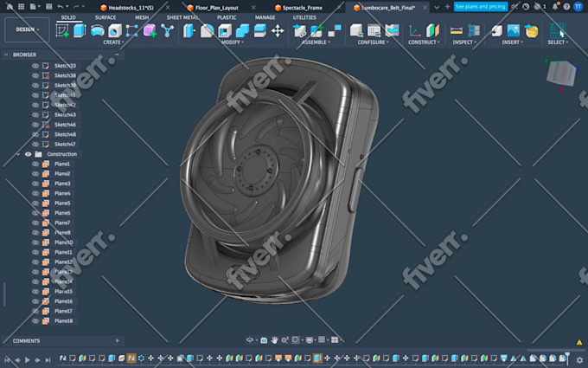Image resolution: width=588 pixels, height=368 pixels.
Task: Open the INSPECT dropdown menu
Action: 464,42
